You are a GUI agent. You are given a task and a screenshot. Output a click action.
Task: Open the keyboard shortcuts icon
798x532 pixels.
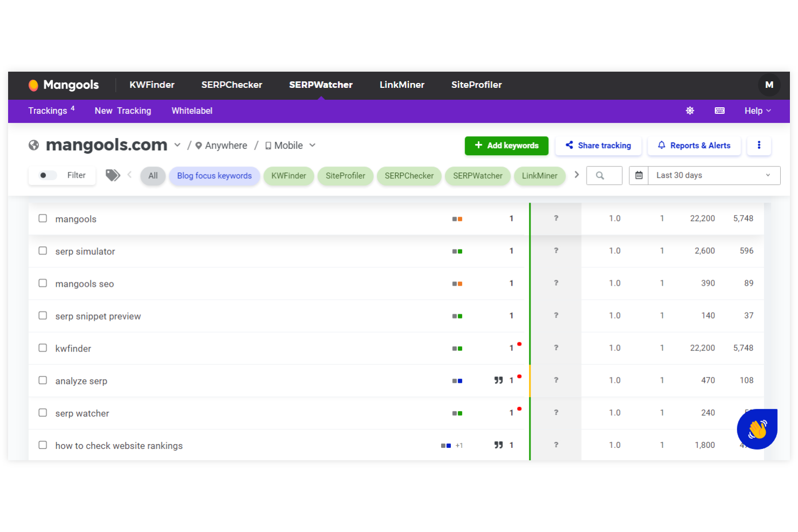coord(720,110)
